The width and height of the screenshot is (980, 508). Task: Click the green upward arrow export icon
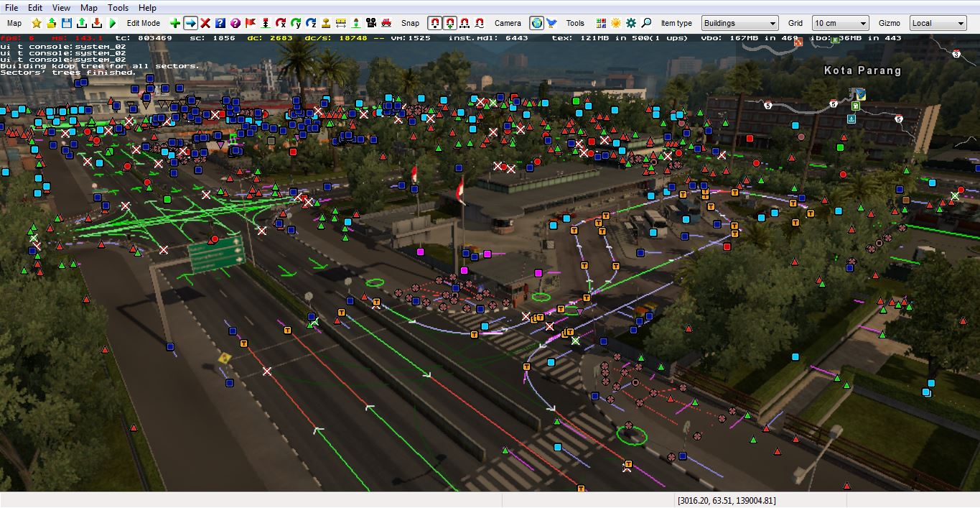82,23
